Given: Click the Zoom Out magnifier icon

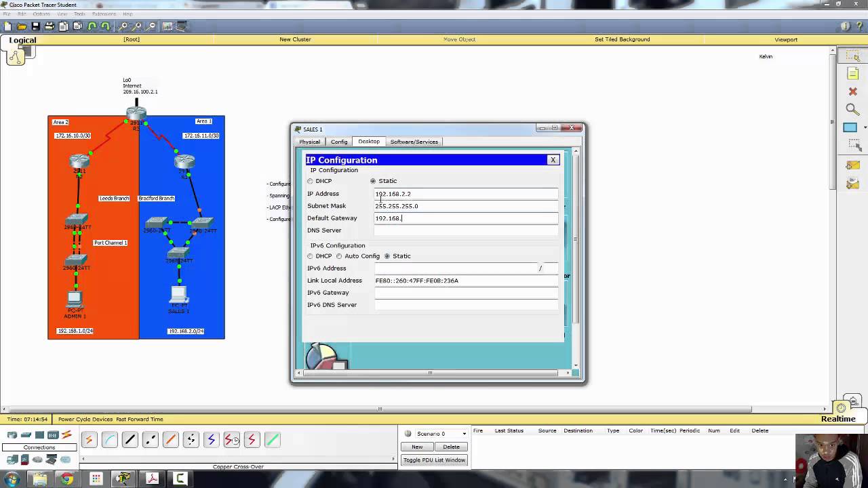Looking at the screenshot, I should pos(151,26).
